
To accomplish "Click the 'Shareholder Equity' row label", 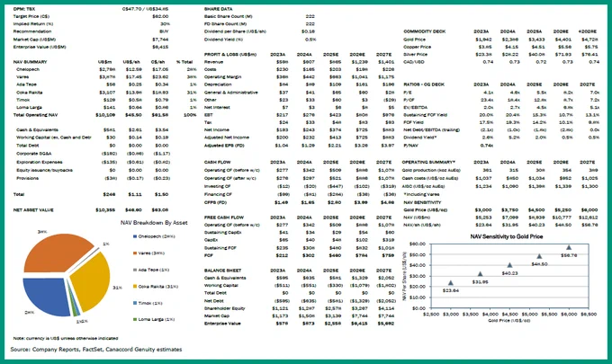I will click(225, 308).
